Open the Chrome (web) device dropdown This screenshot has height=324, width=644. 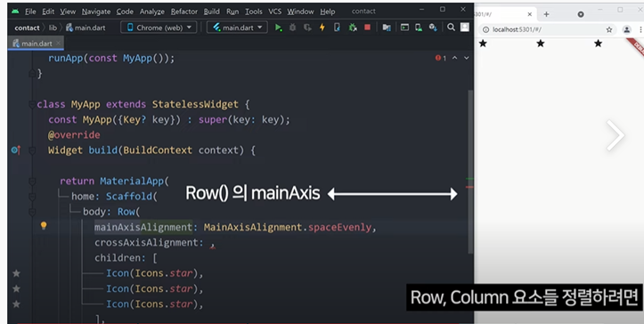click(159, 28)
